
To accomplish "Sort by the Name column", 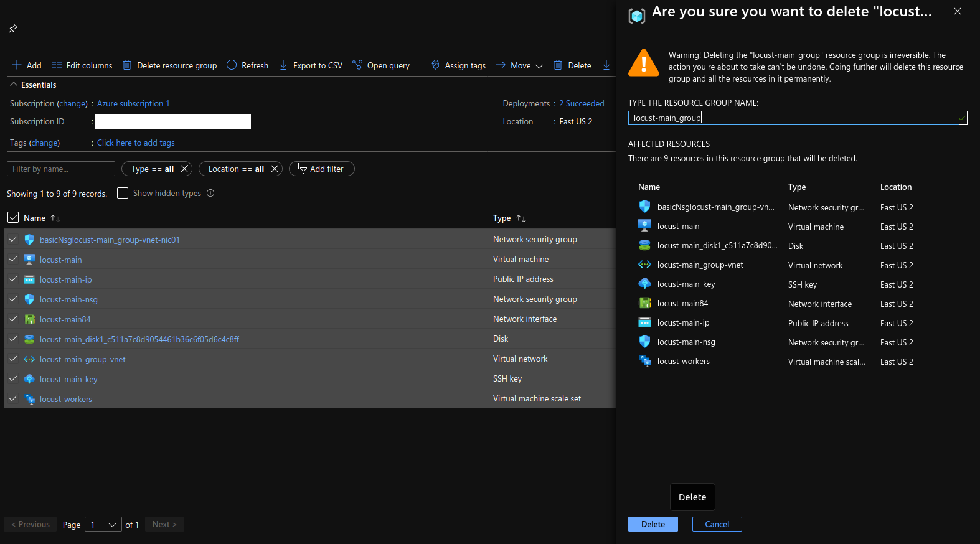I will [42, 218].
